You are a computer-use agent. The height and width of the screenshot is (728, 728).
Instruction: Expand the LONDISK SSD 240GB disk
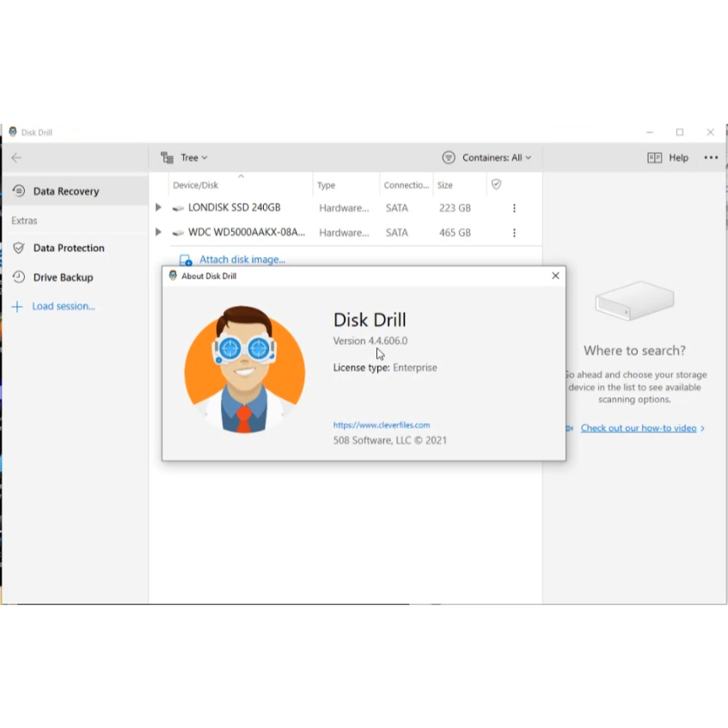(x=158, y=208)
